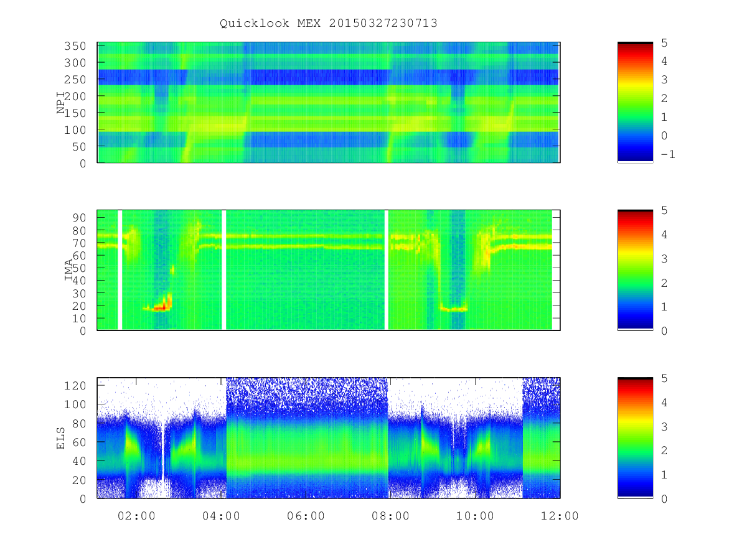Click the 5 label on ELS color bar
Screen dimensions: 747x560
click(664, 378)
